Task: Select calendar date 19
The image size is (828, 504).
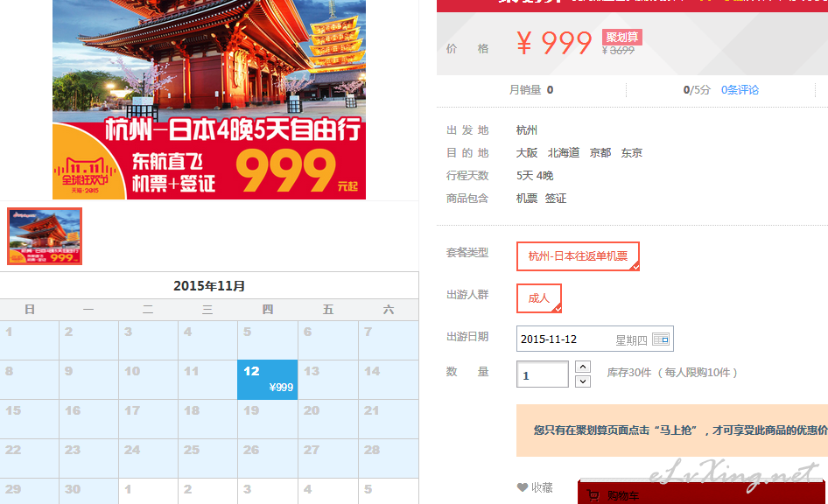Action: click(268, 419)
